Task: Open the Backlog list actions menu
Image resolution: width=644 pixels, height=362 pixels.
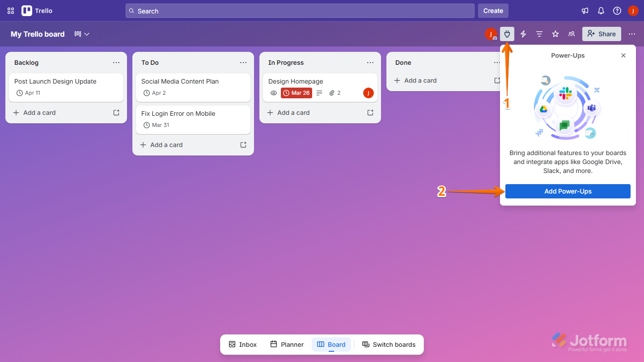Action: (116, 63)
